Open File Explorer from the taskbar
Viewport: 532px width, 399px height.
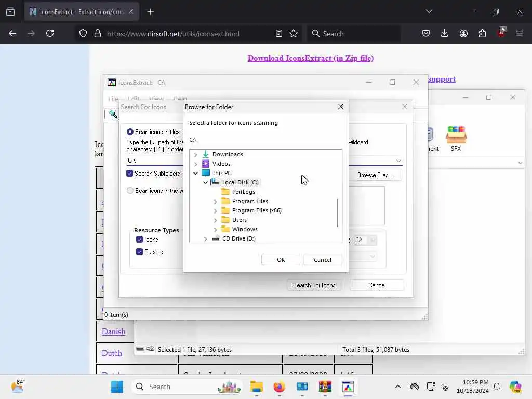(x=257, y=387)
